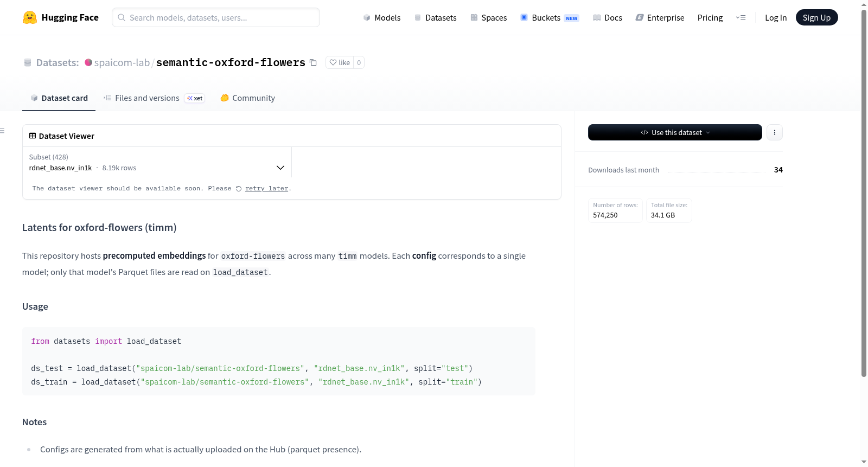Open the left sidebar outline icon
This screenshot has height=467, width=868.
pos(2,131)
